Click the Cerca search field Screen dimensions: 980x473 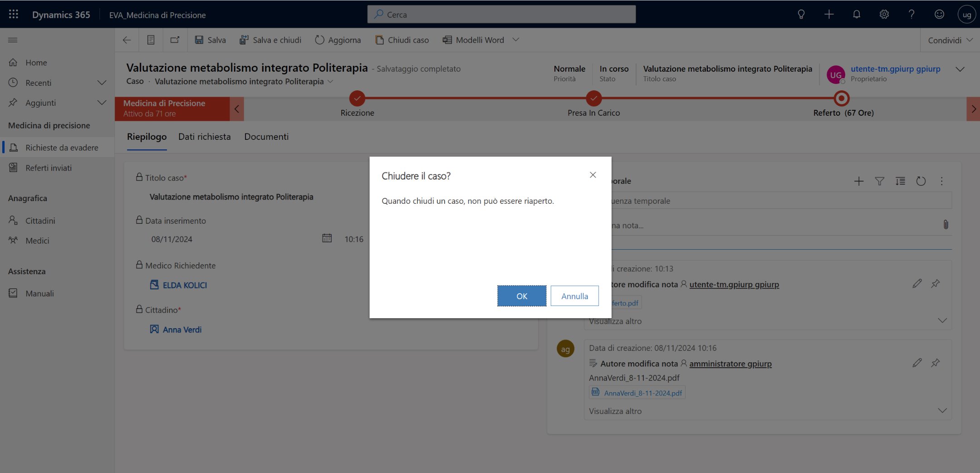pyautogui.click(x=501, y=15)
